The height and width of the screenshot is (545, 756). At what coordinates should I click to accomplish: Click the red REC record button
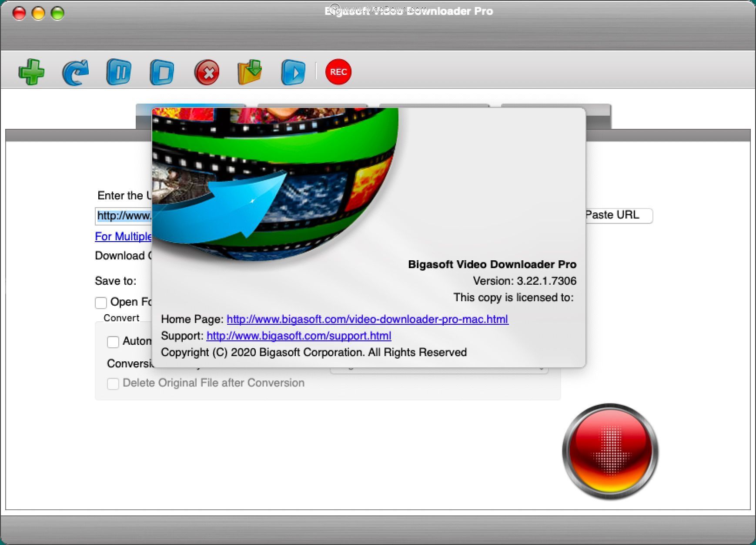click(338, 72)
